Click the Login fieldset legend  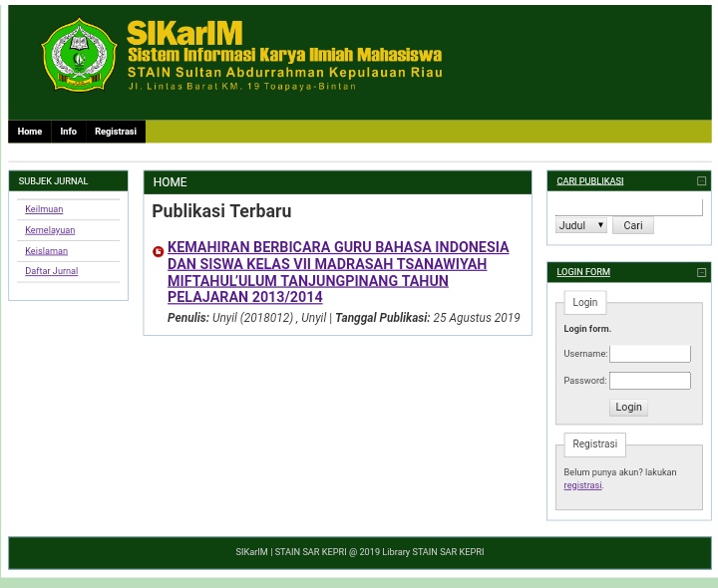click(584, 302)
